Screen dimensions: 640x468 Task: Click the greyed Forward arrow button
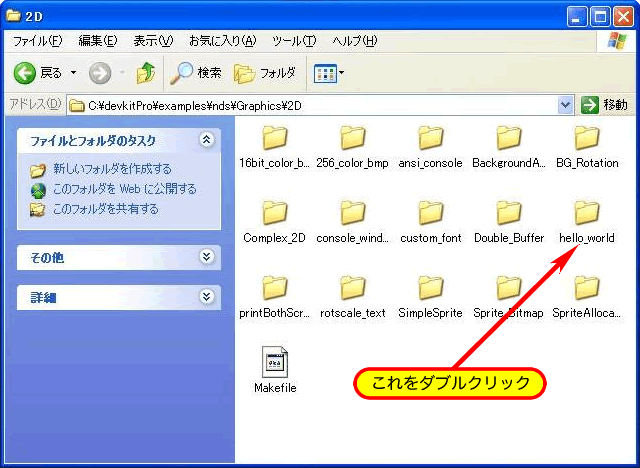point(100,73)
